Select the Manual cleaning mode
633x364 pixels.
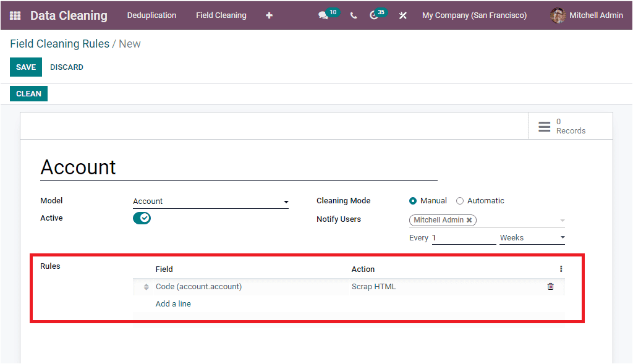pos(412,201)
